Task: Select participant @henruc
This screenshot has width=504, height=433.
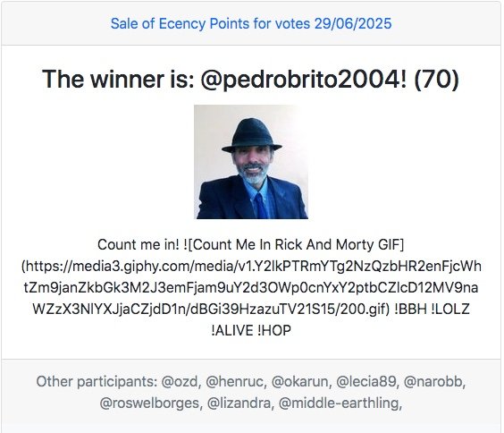Action: tap(236, 382)
